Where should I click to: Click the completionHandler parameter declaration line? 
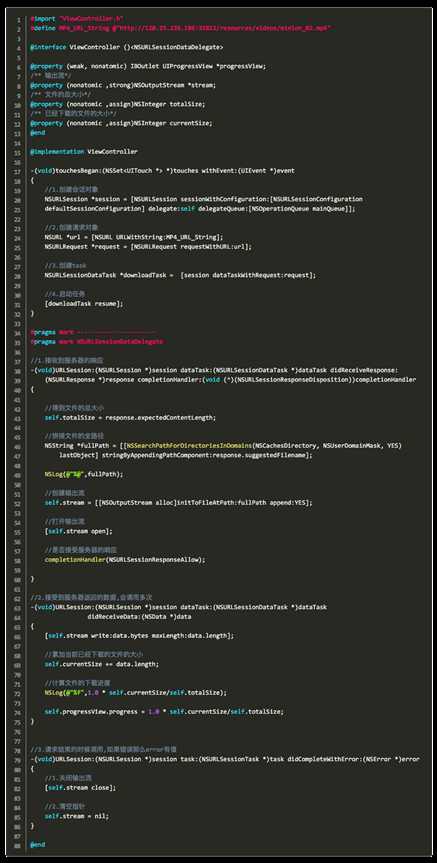tap(231, 380)
